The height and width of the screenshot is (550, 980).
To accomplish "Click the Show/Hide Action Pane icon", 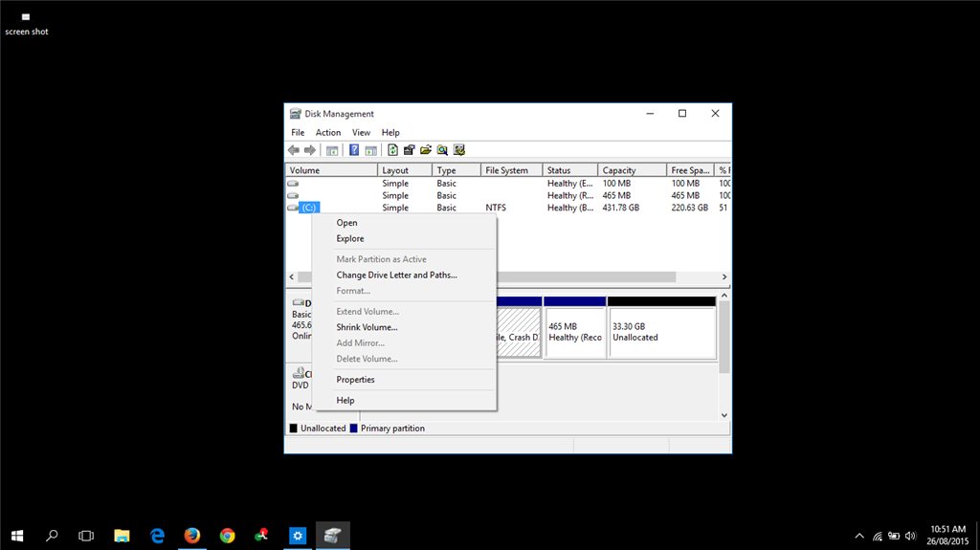I will click(x=370, y=150).
